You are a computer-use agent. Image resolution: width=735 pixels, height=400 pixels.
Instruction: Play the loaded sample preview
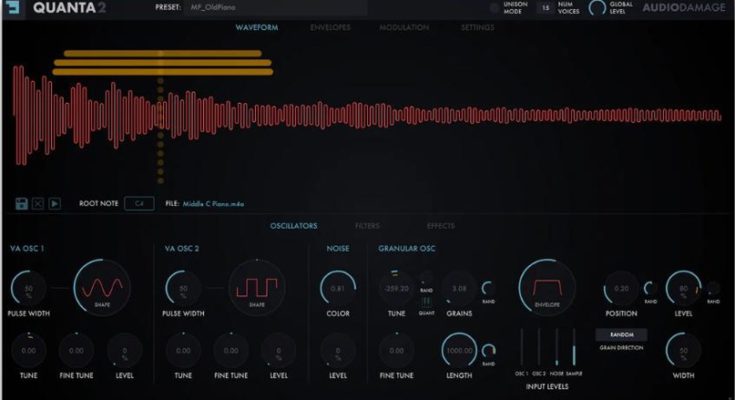[x=54, y=203]
